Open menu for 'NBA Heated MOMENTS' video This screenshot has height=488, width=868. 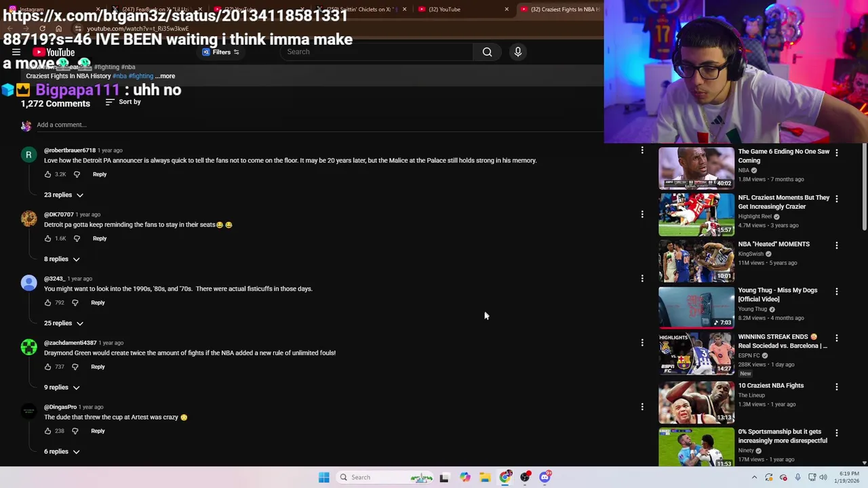[x=837, y=245]
